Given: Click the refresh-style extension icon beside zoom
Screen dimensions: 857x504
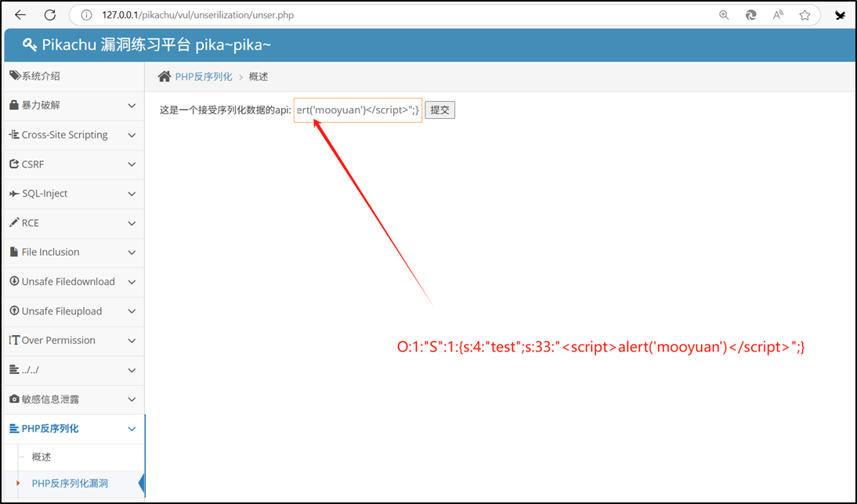Looking at the screenshot, I should pyautogui.click(x=751, y=16).
